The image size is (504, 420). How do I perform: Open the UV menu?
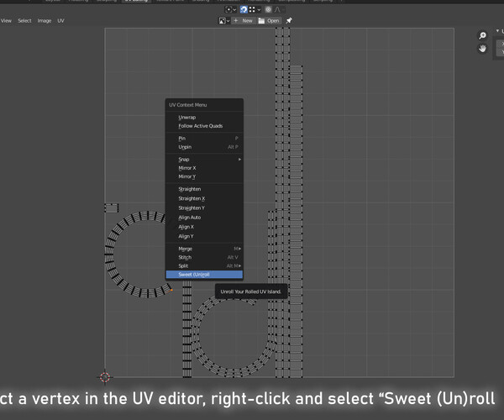coord(60,21)
